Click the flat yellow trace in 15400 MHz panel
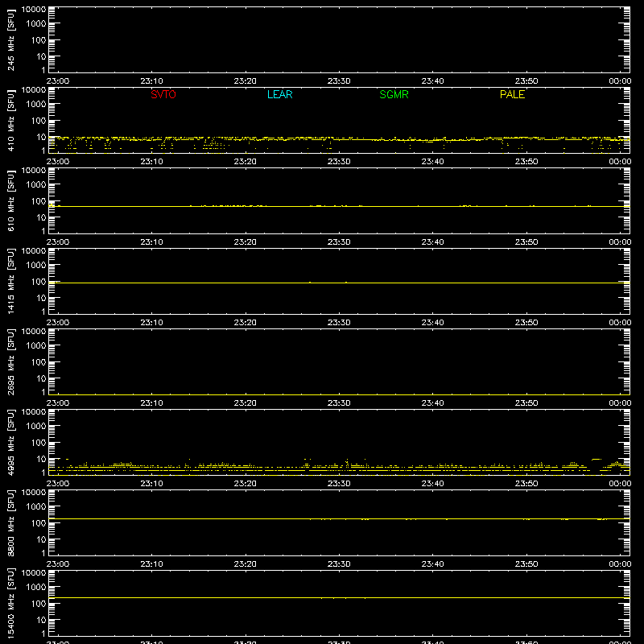This screenshot has width=644, height=644. point(339,597)
